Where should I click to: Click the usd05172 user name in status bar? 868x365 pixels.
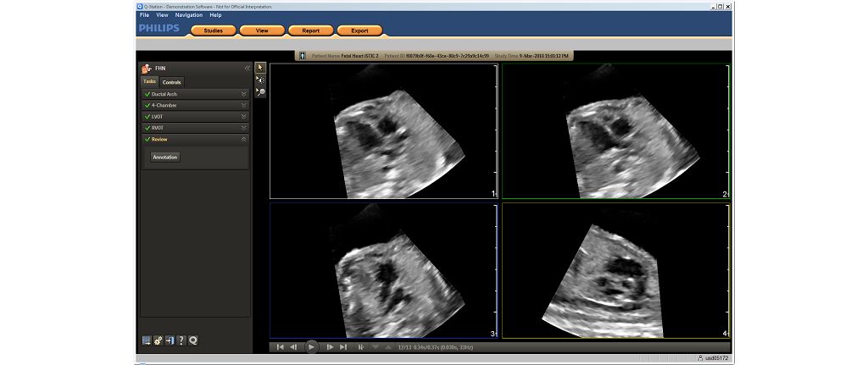click(717, 358)
